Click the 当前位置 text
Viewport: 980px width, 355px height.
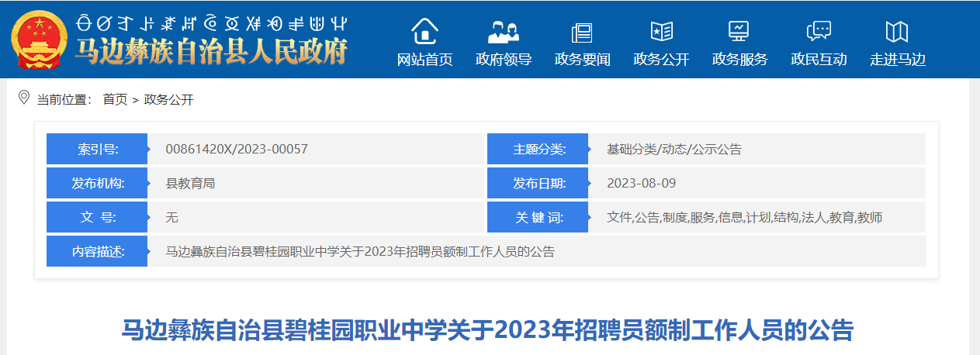coord(65,99)
